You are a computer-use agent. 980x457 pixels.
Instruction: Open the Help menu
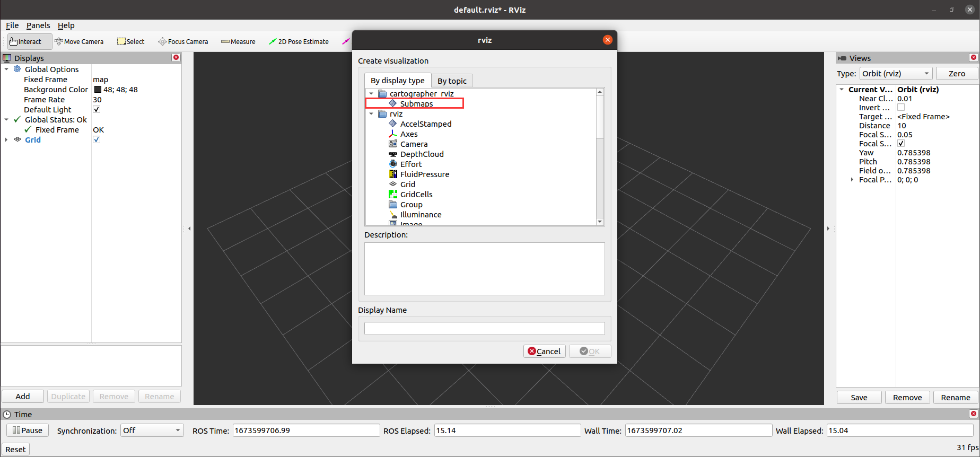click(66, 25)
